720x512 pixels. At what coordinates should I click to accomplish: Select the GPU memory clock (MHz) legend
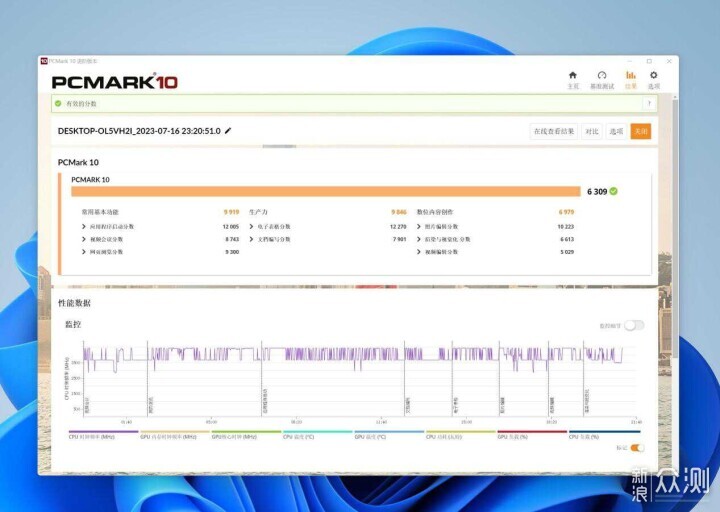[x=174, y=434]
